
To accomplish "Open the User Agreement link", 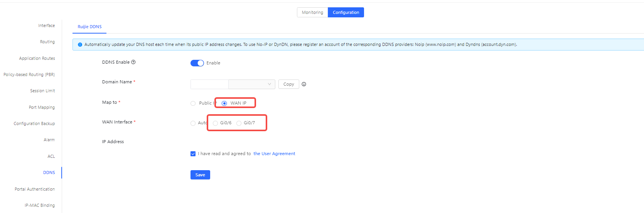I will 274,154.
